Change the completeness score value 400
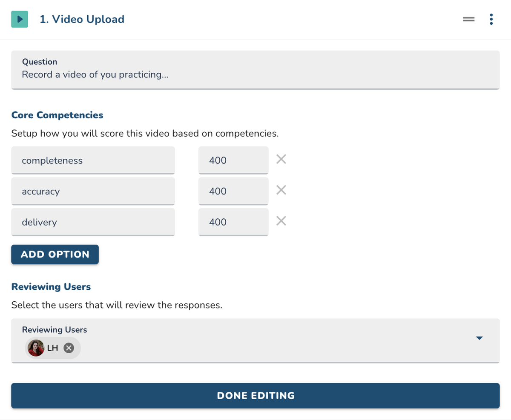This screenshot has width=511, height=420. (x=233, y=160)
